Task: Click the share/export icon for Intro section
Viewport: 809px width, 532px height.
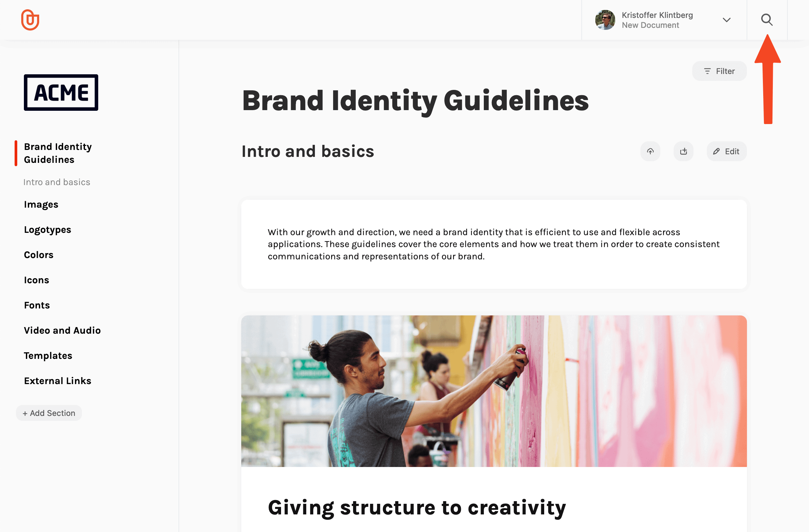Action: (684, 151)
